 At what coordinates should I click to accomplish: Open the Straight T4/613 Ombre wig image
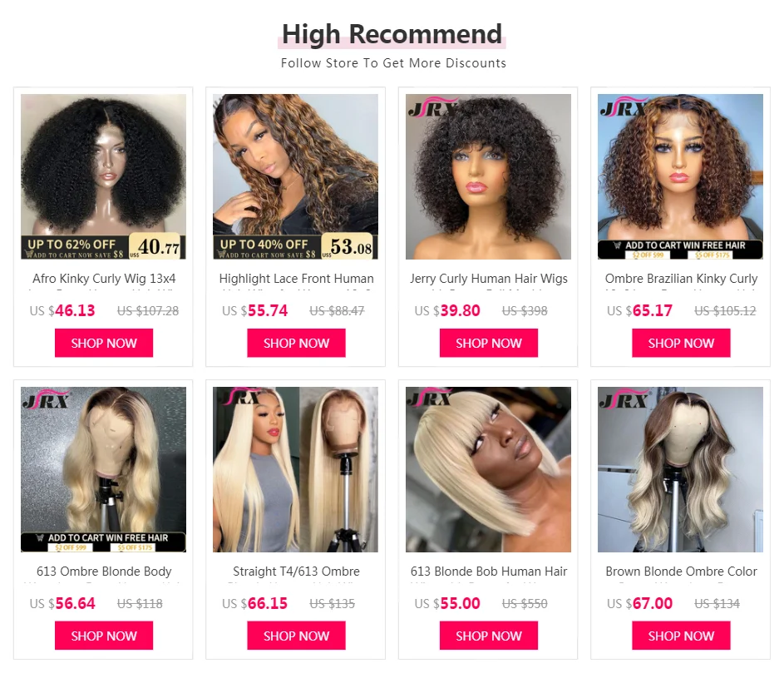(x=295, y=469)
